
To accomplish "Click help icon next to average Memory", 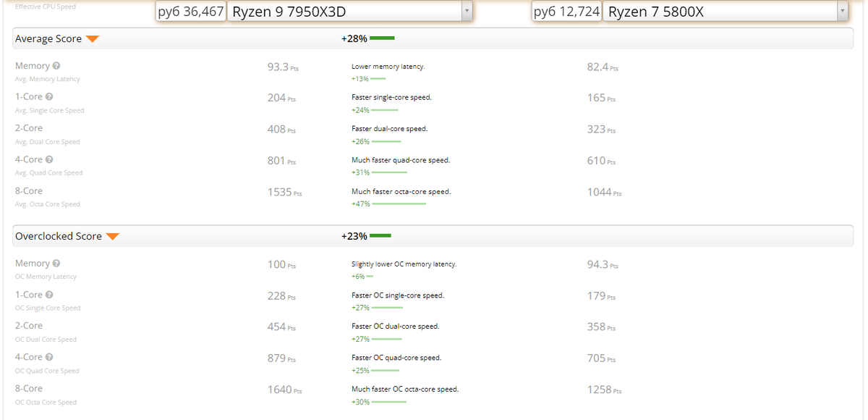I will 56,66.
